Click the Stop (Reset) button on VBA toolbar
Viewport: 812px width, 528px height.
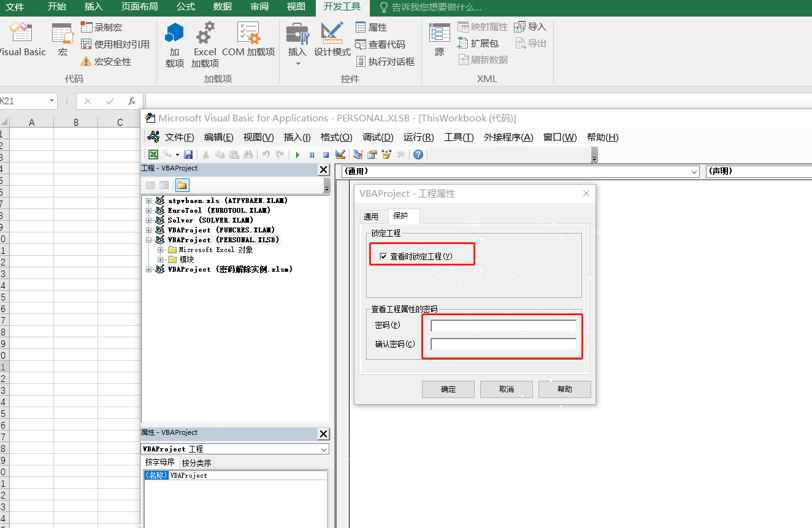point(326,155)
